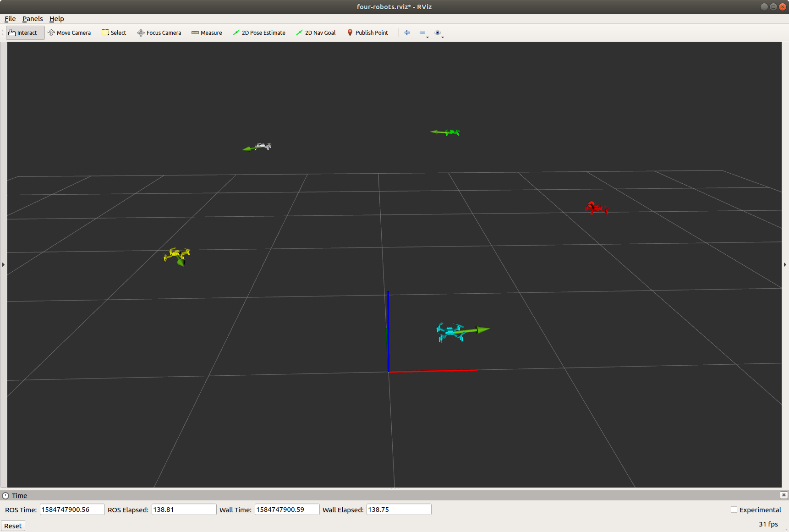Click the Time panel clock icon
This screenshot has height=532, width=789.
pyautogui.click(x=5, y=496)
